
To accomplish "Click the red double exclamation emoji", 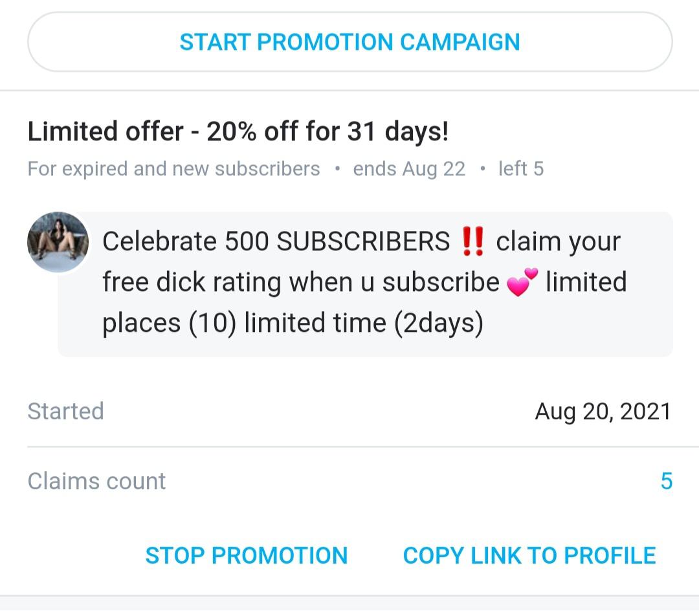I will pos(473,242).
